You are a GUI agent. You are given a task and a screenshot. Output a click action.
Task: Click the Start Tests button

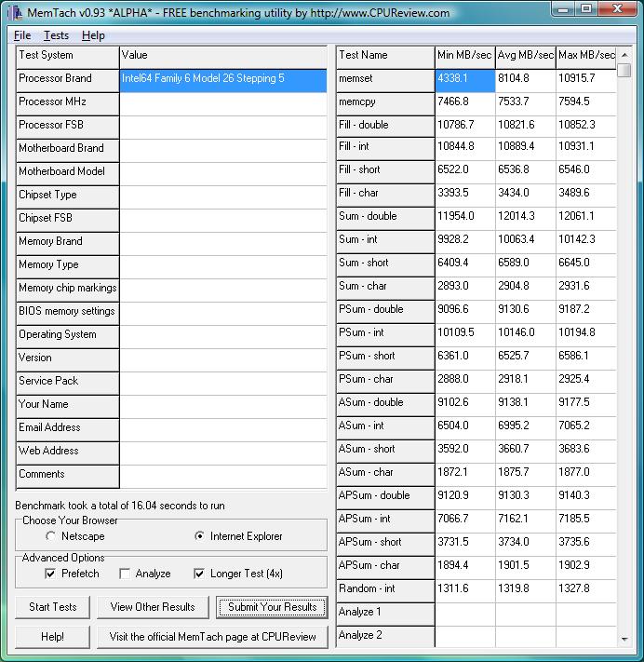(x=53, y=607)
